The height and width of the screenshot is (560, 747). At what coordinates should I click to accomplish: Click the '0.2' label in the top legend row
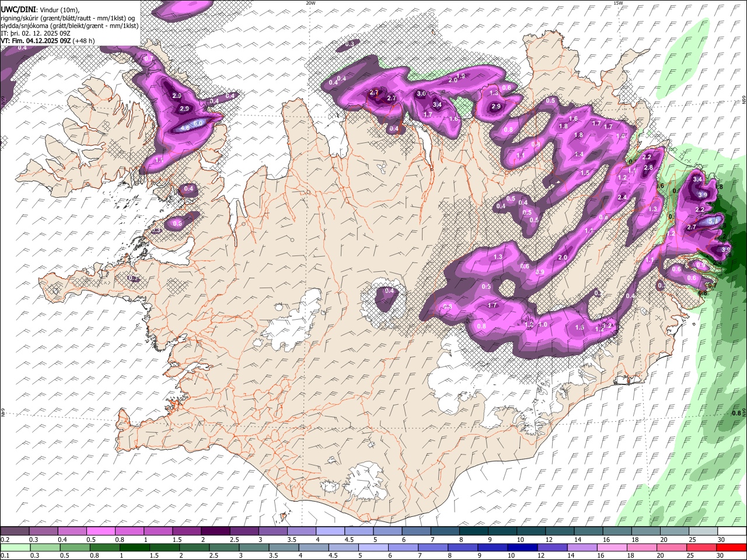[5, 540]
